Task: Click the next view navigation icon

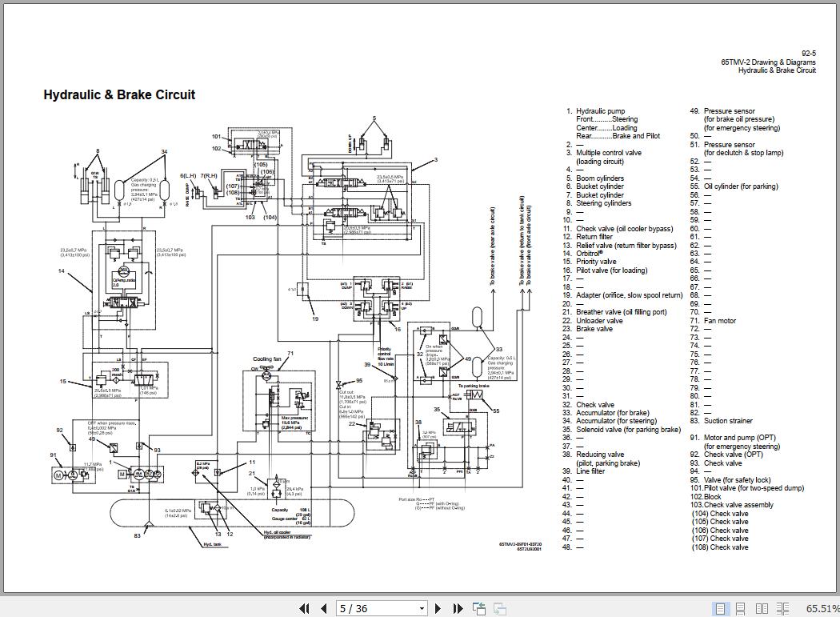Action: pos(500,608)
